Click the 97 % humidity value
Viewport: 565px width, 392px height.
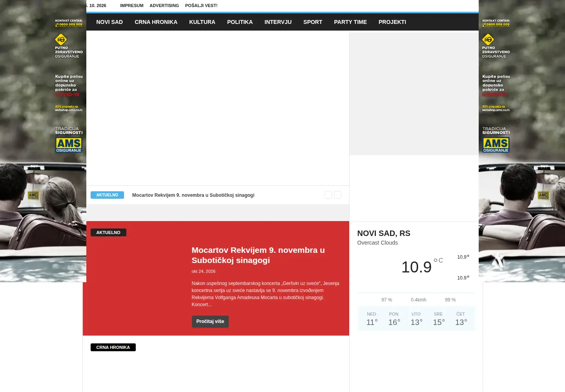[x=387, y=300]
